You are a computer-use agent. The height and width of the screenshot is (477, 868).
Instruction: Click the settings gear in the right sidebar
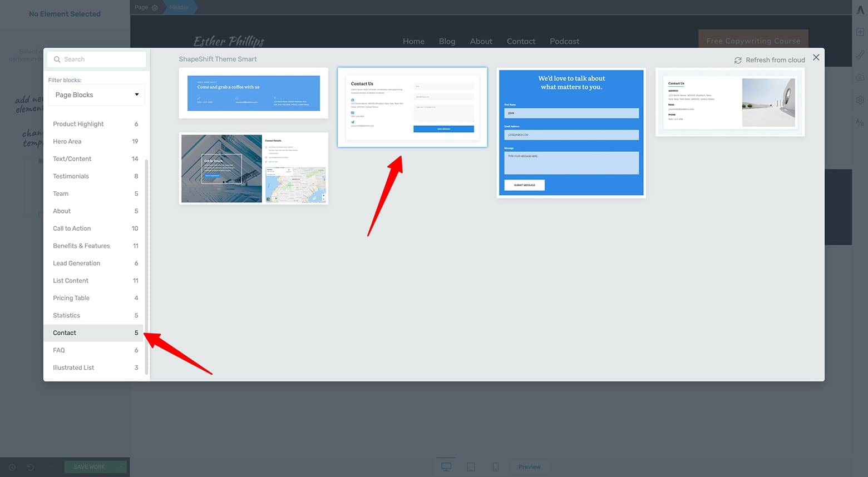(x=860, y=100)
